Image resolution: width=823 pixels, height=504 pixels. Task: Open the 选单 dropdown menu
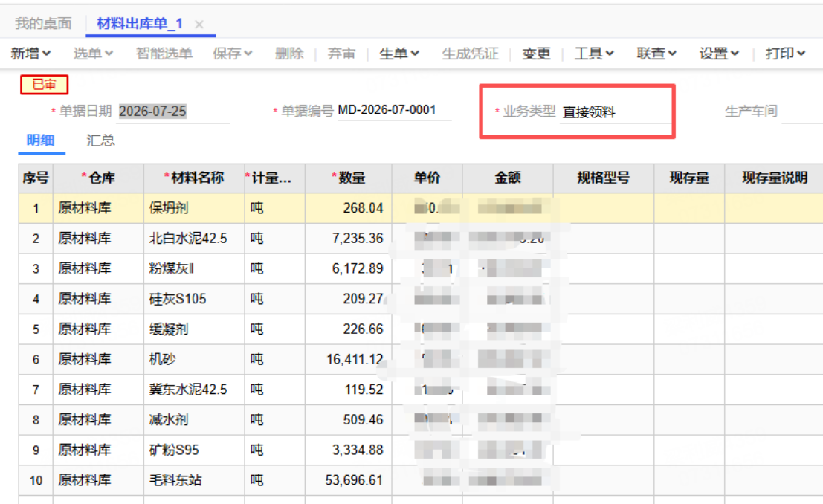pos(93,54)
